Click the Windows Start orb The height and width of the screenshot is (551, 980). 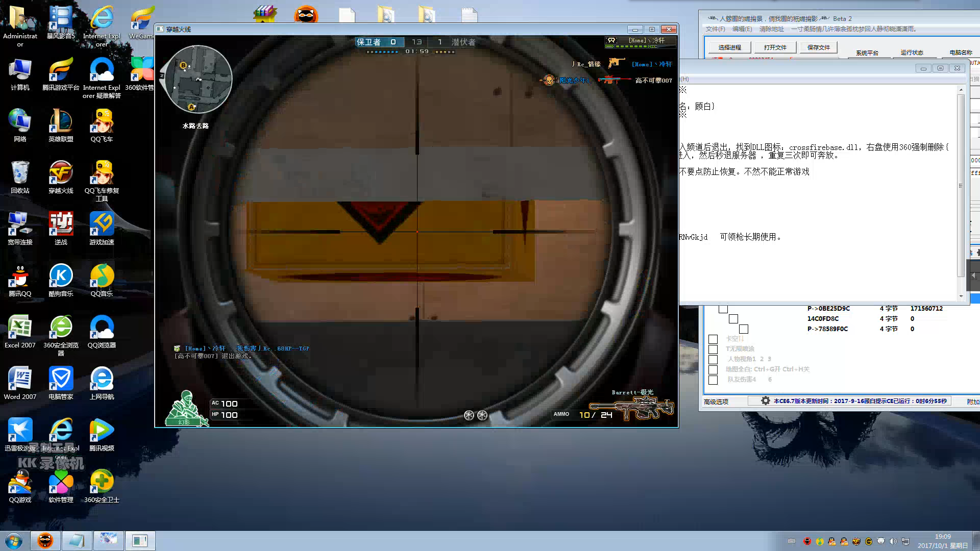(14, 541)
